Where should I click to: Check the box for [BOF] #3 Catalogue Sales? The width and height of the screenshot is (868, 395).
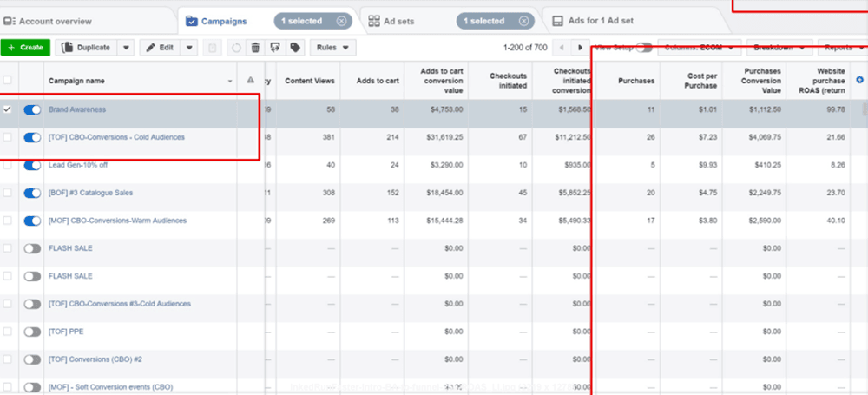click(x=8, y=193)
